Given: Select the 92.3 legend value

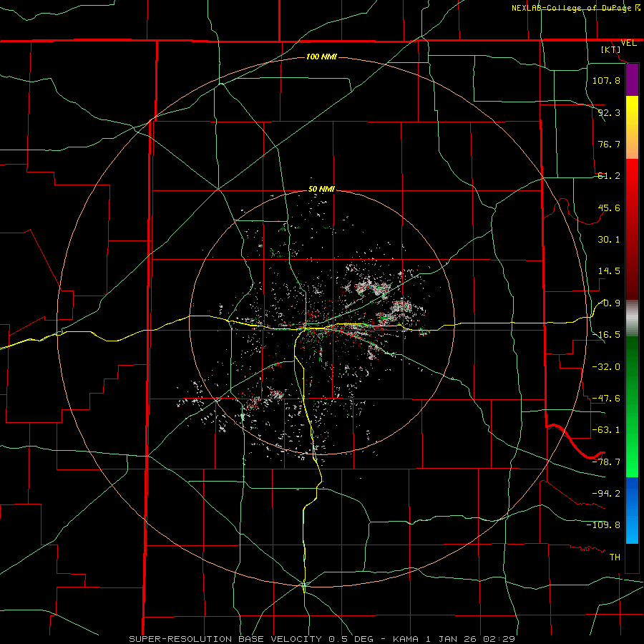Looking at the screenshot, I should [x=609, y=112].
